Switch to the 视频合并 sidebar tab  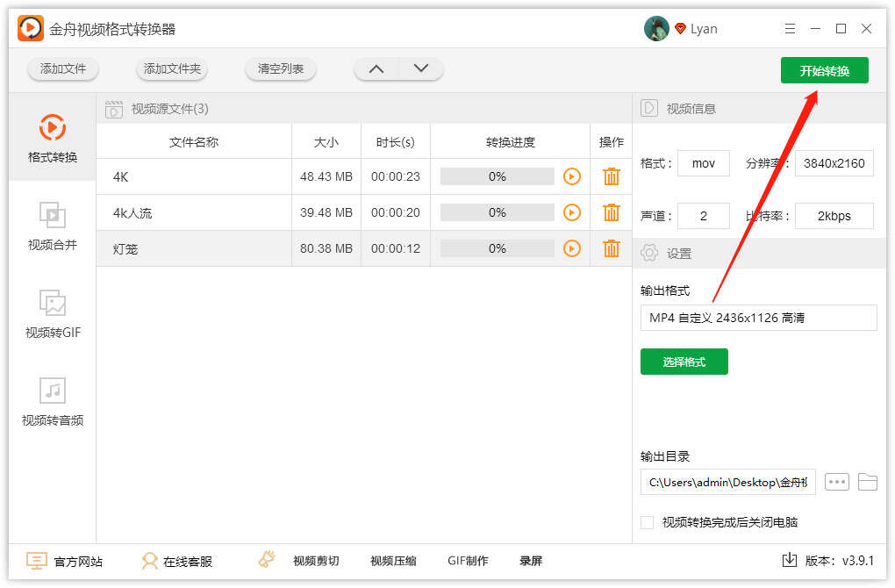tap(53, 226)
